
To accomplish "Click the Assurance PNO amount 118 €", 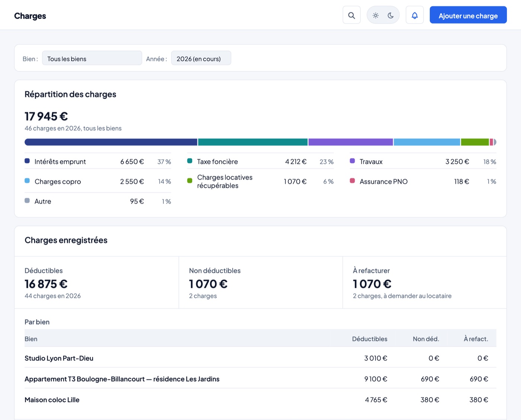I will pyautogui.click(x=461, y=182).
